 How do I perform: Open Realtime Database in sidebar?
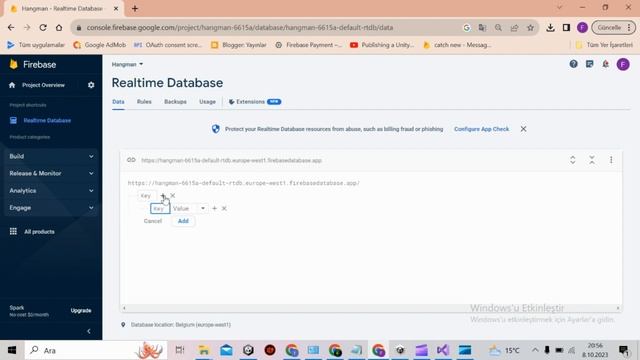point(47,120)
